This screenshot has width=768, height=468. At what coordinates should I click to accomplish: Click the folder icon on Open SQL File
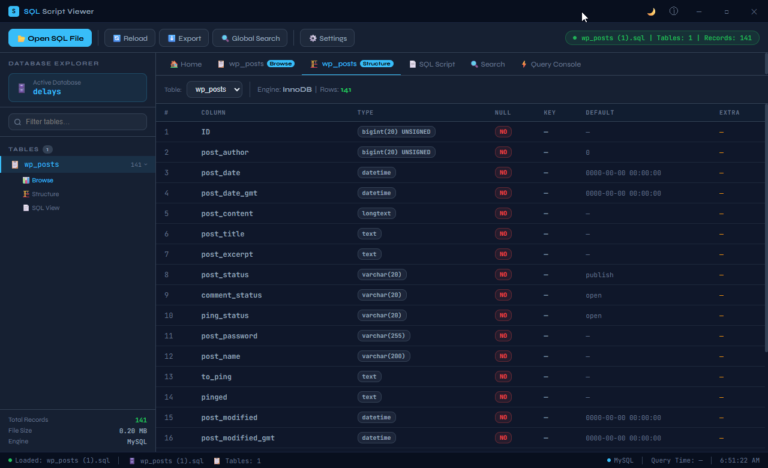pyautogui.click(x=21, y=39)
